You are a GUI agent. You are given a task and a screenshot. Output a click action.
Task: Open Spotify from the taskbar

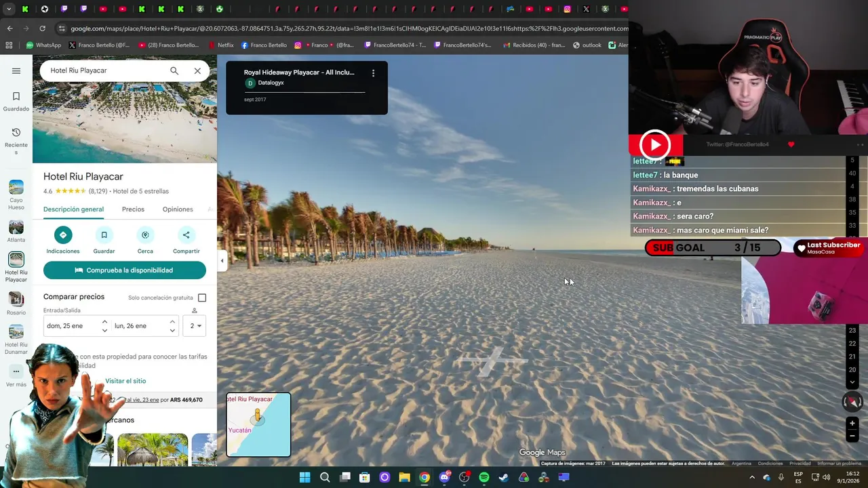point(484,477)
